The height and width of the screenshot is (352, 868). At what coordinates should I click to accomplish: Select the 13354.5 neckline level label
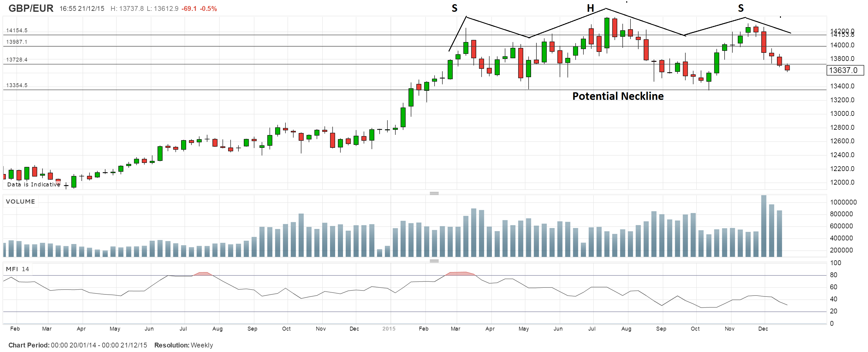[x=17, y=85]
